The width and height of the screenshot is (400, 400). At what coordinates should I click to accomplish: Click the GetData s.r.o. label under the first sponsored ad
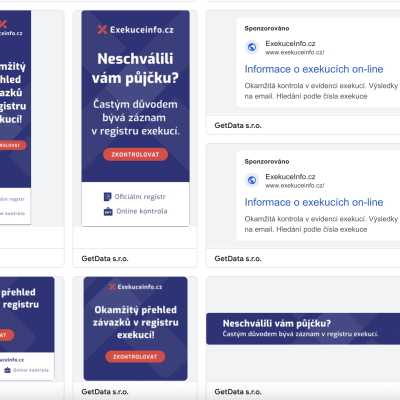coord(238,126)
